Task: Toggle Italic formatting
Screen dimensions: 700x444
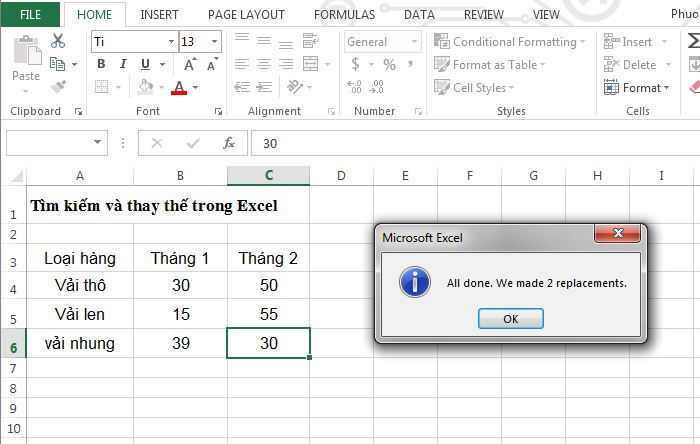Action: point(123,65)
